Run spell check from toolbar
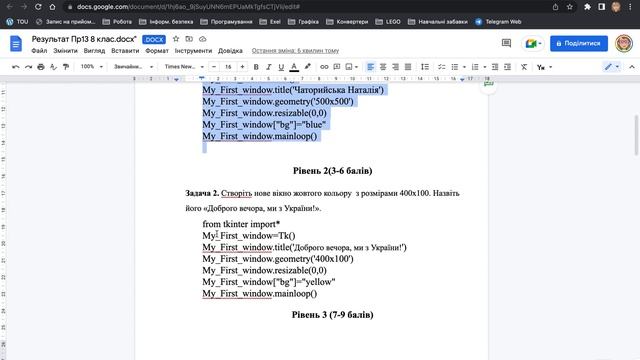The image size is (640, 360). (53, 67)
